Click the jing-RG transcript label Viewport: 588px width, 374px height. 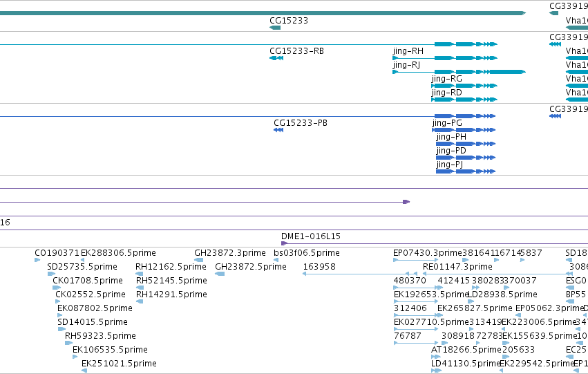pos(446,79)
